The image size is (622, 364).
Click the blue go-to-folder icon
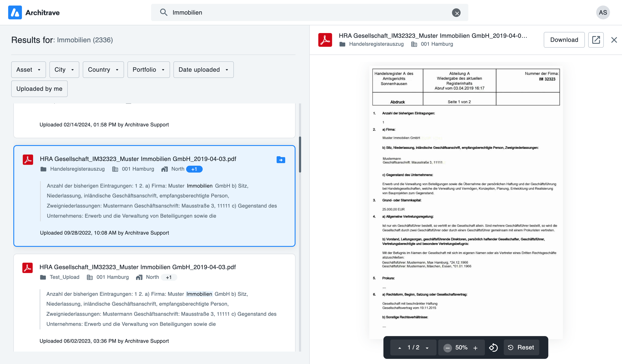pyautogui.click(x=281, y=160)
